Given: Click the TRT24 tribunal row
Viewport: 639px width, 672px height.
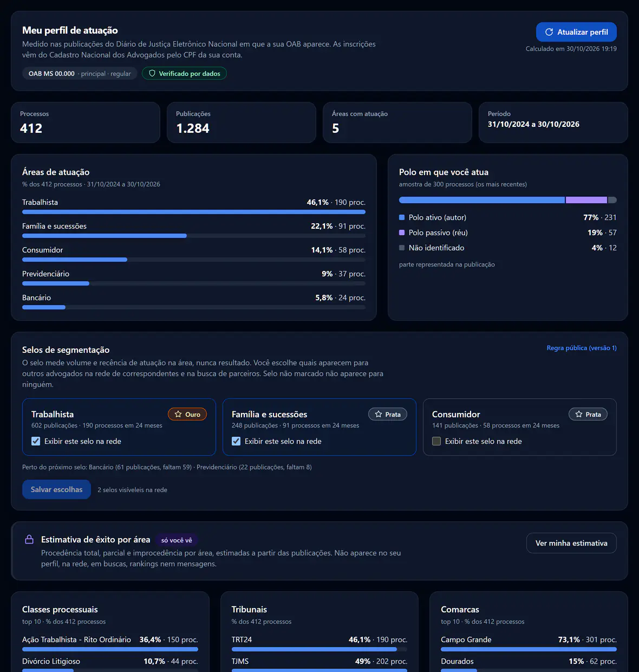Looking at the screenshot, I should coord(319,643).
